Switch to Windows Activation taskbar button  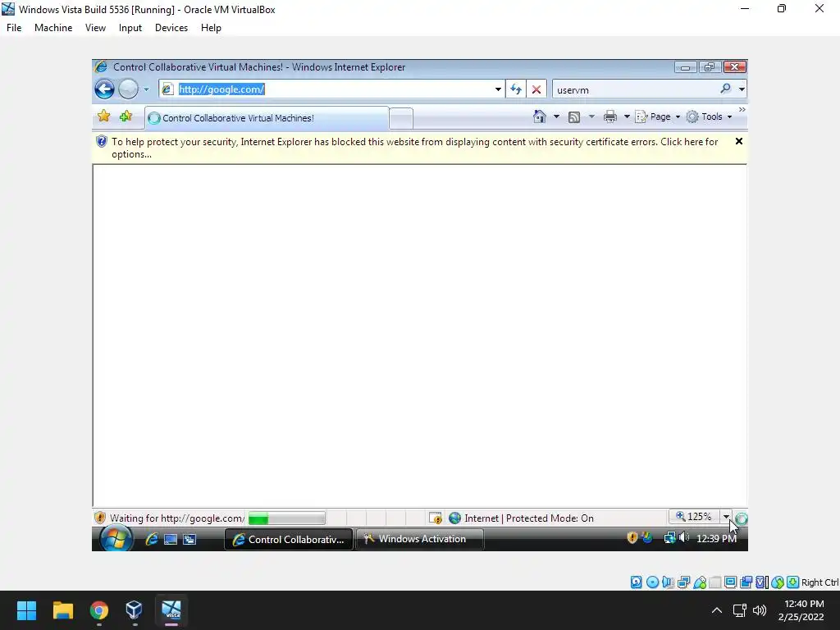tap(420, 539)
